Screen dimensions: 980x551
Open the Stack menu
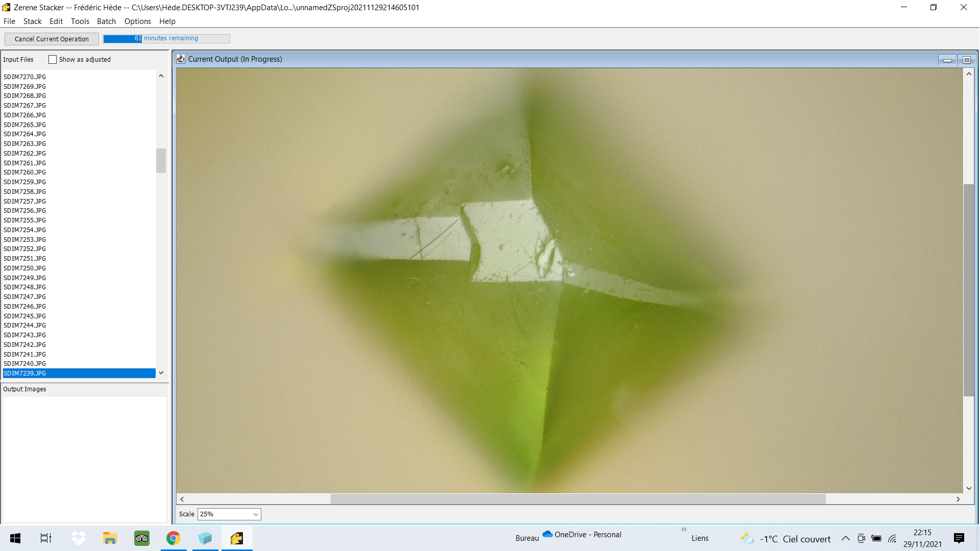pyautogui.click(x=32, y=21)
